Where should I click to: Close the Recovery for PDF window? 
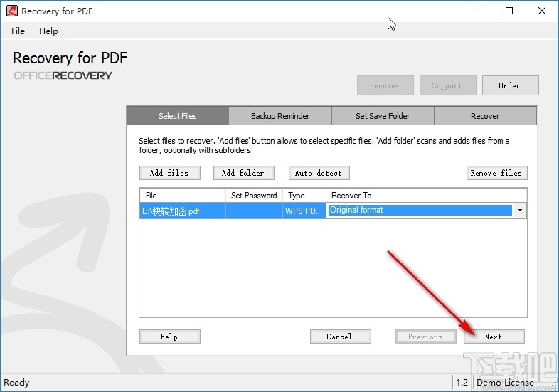(x=542, y=11)
